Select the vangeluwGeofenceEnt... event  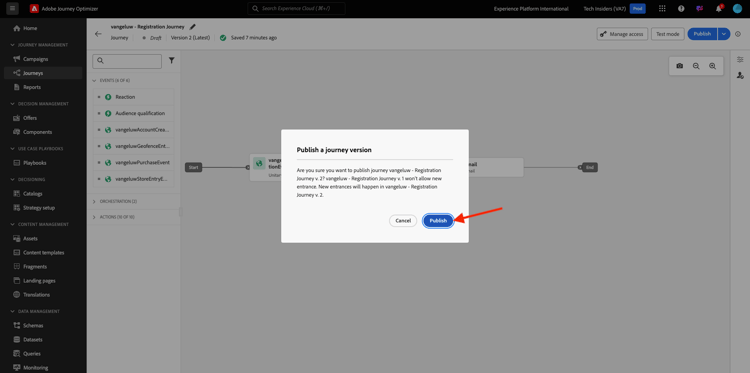click(x=134, y=146)
